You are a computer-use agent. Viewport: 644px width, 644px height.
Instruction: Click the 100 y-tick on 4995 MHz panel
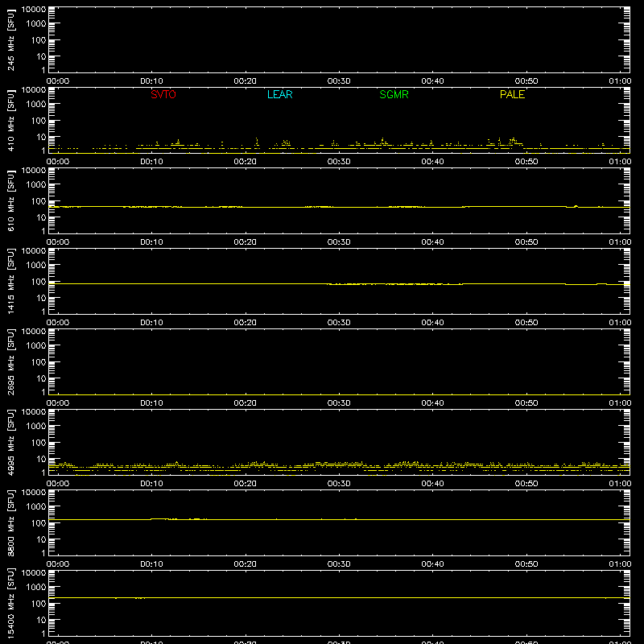point(39,443)
